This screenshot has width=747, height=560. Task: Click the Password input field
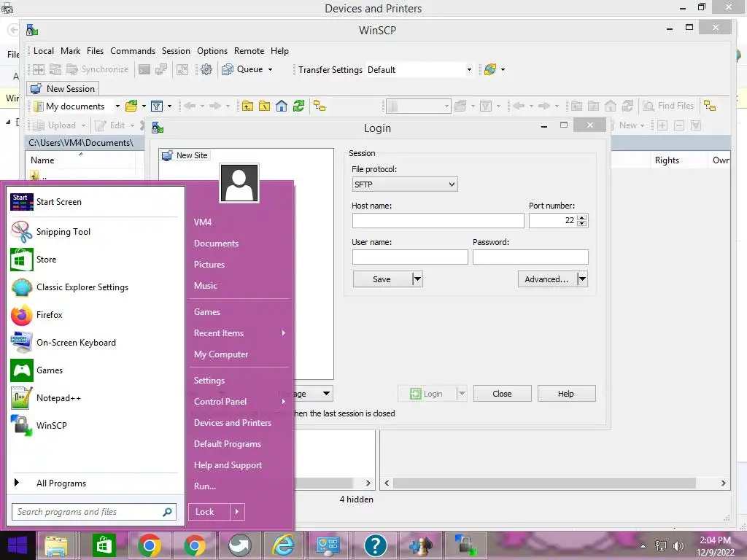[530, 257]
